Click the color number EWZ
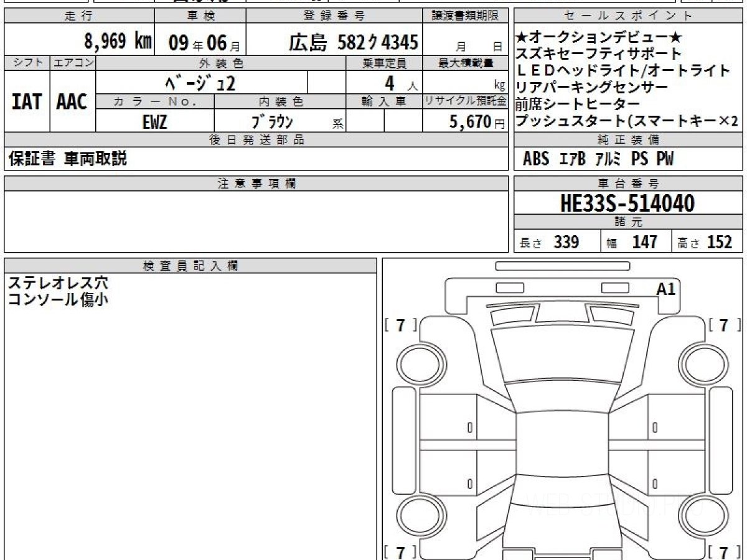Image resolution: width=747 pixels, height=560 pixels. 155,122
